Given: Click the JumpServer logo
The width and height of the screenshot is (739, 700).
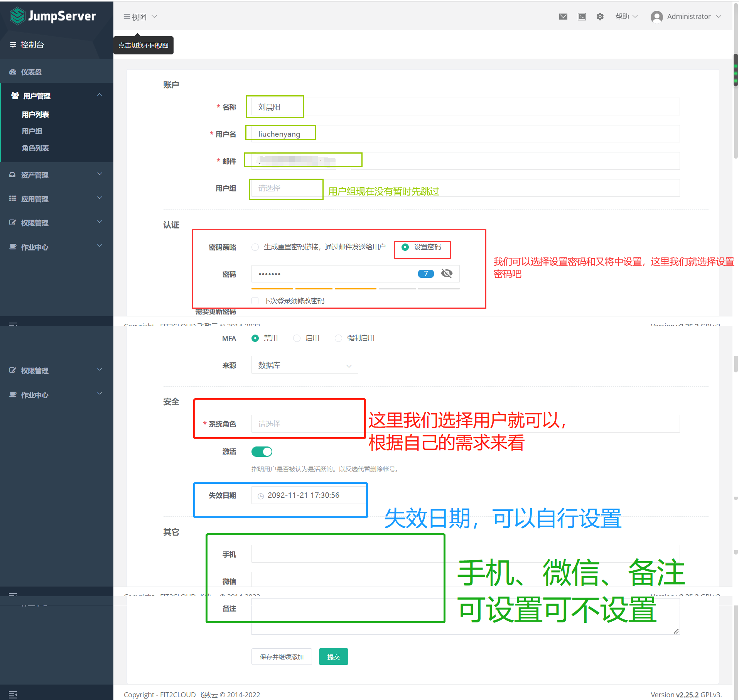Looking at the screenshot, I should 53,16.
